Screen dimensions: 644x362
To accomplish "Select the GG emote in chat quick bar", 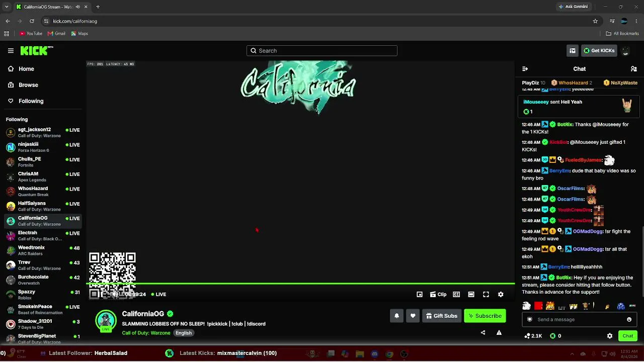I will (621, 306).
